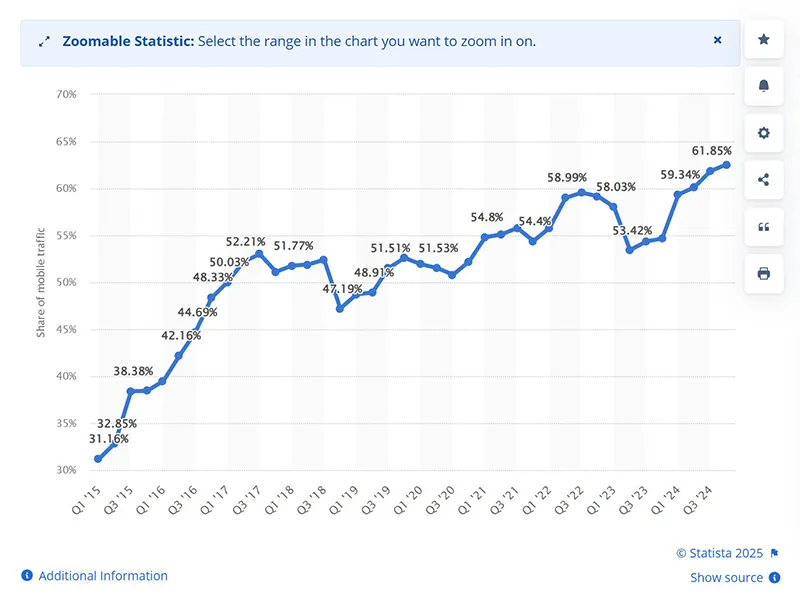The image size is (800, 610).
Task: Bookmark this statistic with the star icon
Action: [x=763, y=39]
